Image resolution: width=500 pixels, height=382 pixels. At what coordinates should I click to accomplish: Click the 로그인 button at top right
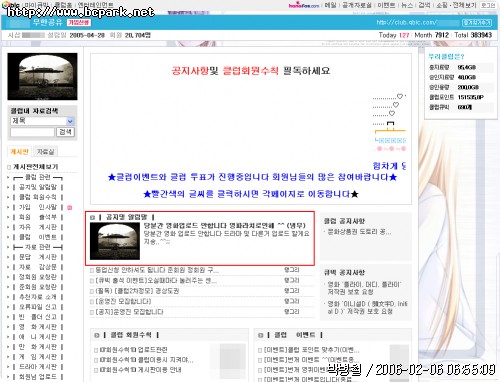pyautogui.click(x=488, y=5)
